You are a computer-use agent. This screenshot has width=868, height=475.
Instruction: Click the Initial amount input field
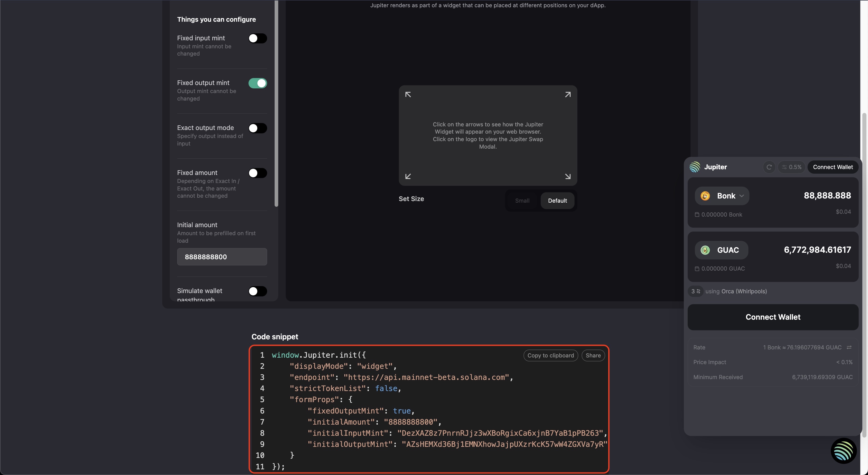[222, 257]
